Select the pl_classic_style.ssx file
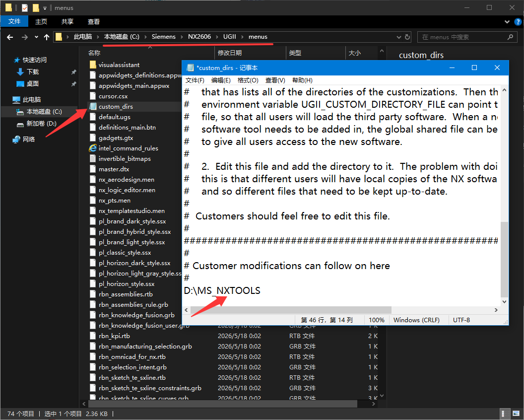This screenshot has width=524, height=420. [125, 253]
